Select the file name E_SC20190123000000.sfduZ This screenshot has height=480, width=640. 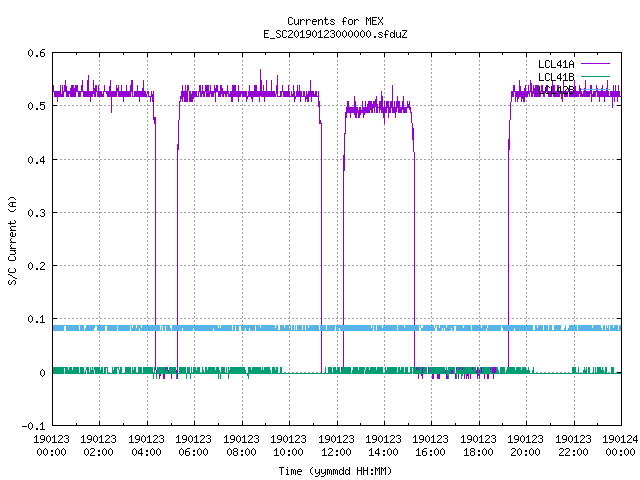(335, 34)
